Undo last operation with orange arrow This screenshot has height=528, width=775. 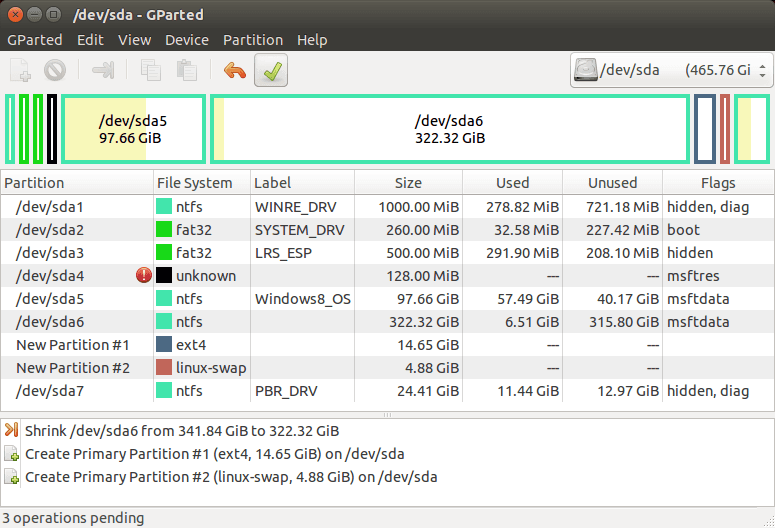235,71
